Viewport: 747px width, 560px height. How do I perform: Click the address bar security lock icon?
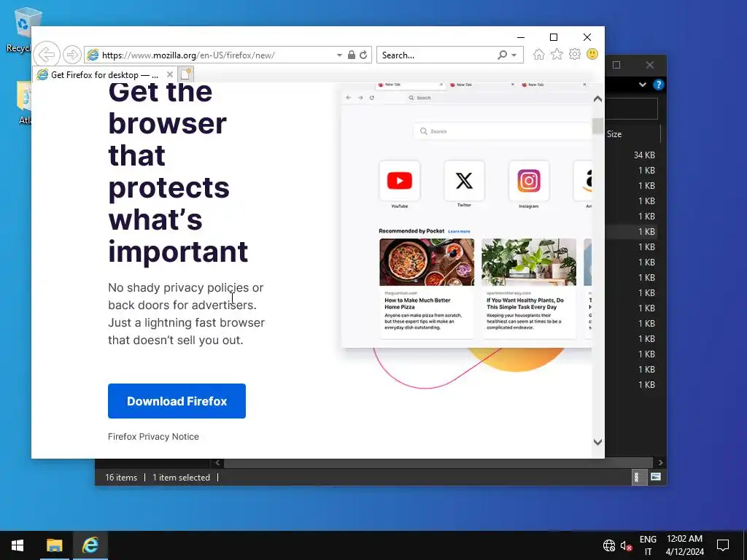tap(351, 55)
